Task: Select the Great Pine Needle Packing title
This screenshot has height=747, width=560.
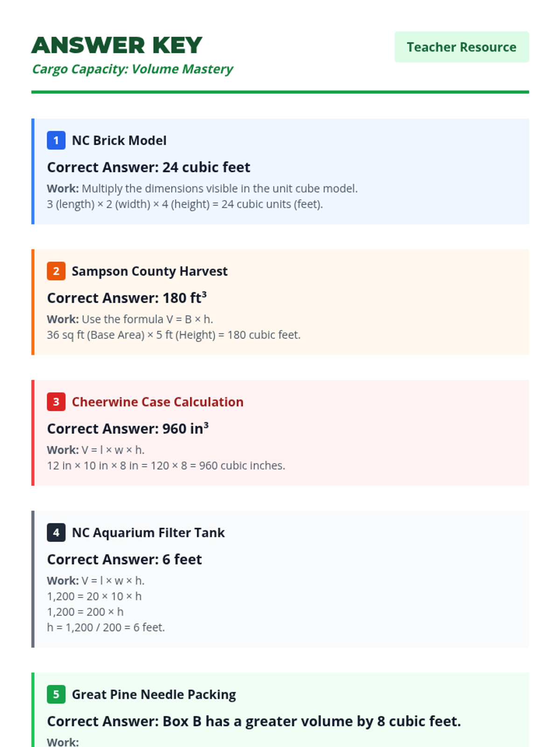Action: pos(154,694)
